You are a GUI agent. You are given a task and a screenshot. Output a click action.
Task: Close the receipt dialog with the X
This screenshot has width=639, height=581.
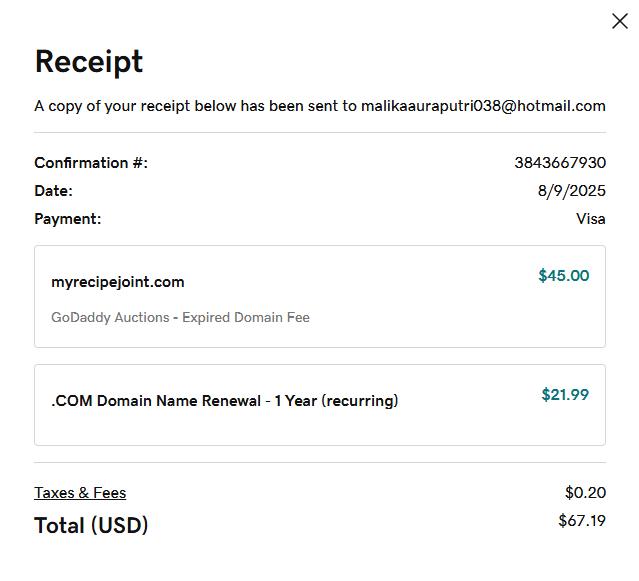click(x=619, y=21)
